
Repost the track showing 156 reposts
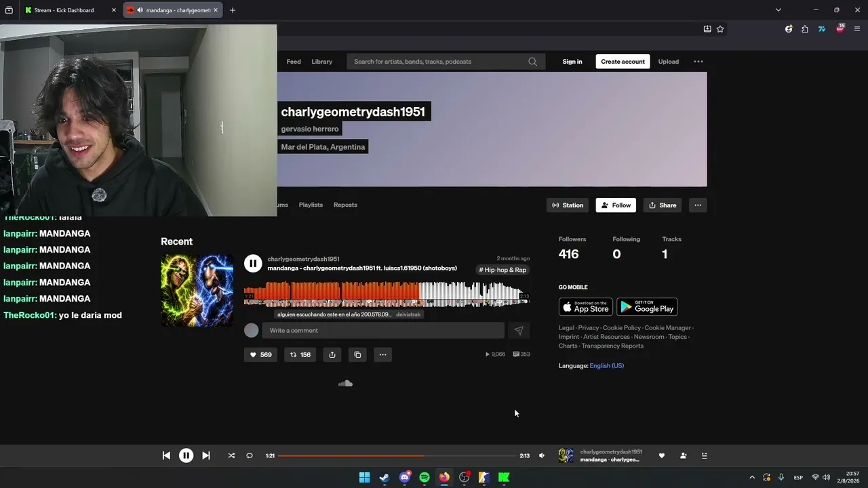[x=300, y=354]
